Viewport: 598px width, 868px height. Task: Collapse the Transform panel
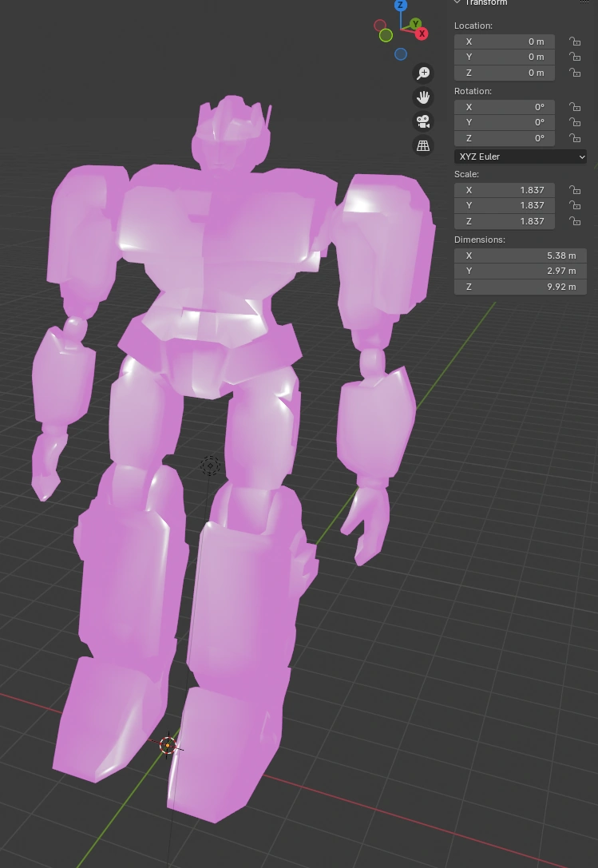[x=457, y=2]
